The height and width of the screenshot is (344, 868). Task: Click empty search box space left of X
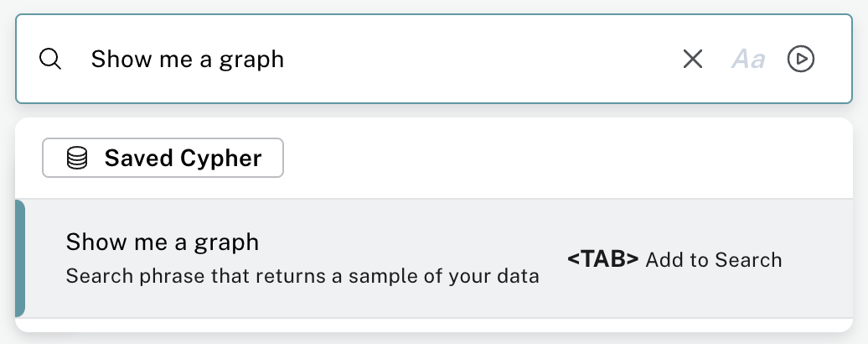[x=503, y=59]
